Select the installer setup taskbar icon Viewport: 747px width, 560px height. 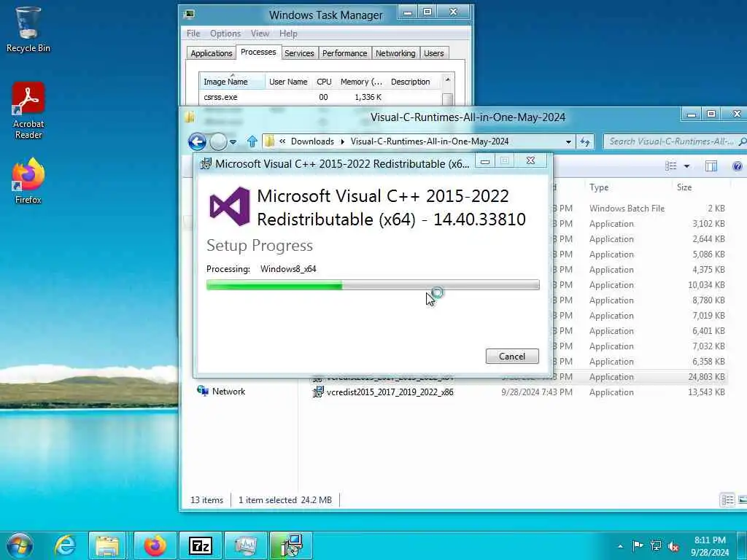[290, 545]
